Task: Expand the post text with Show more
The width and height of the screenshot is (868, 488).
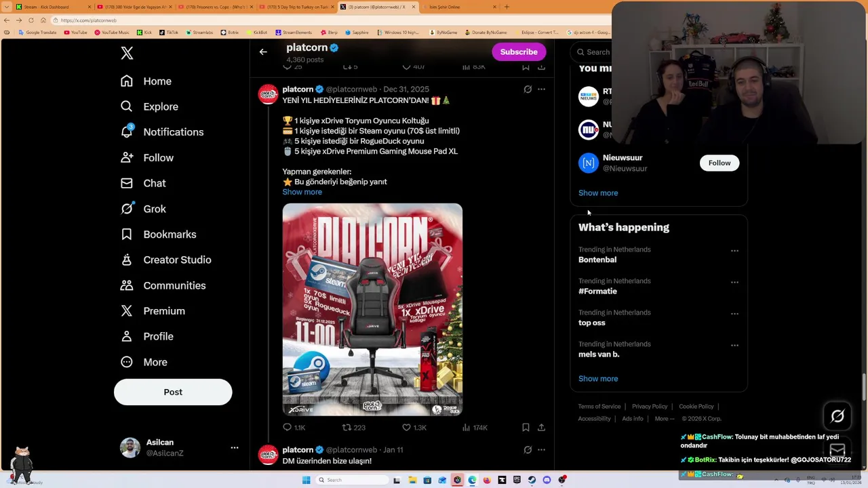Action: (302, 192)
